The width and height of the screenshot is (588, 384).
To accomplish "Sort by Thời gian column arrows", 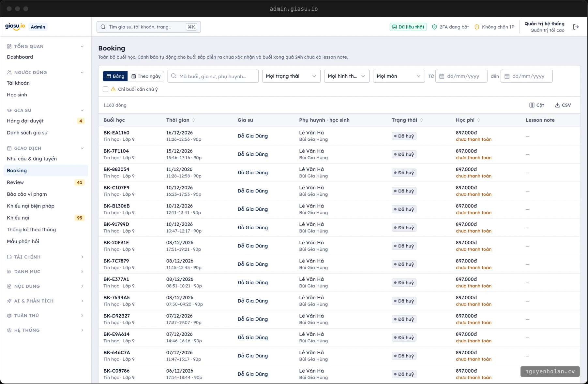I will pos(193,120).
